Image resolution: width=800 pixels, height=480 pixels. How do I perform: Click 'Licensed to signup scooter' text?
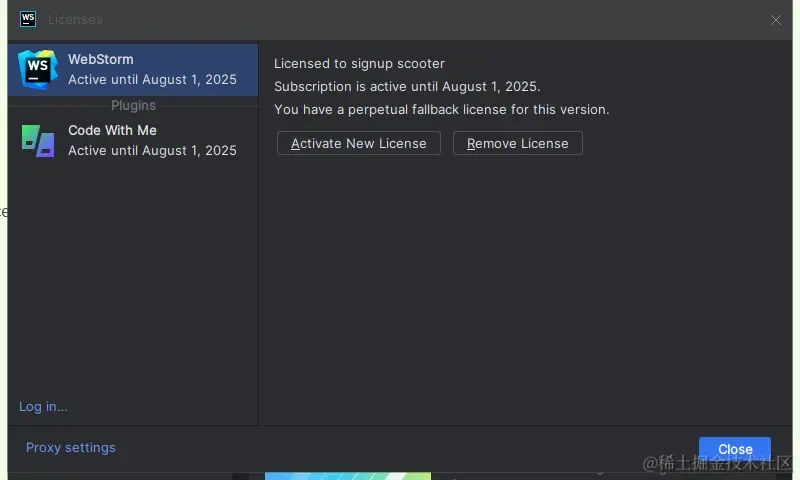(359, 64)
